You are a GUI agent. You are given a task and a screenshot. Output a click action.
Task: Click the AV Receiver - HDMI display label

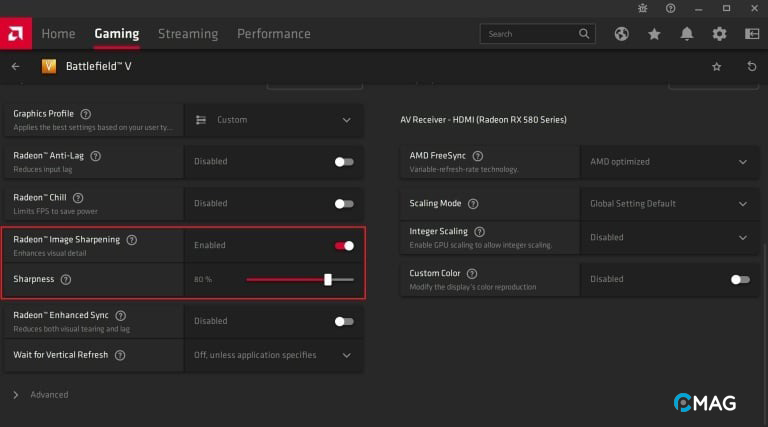483,120
